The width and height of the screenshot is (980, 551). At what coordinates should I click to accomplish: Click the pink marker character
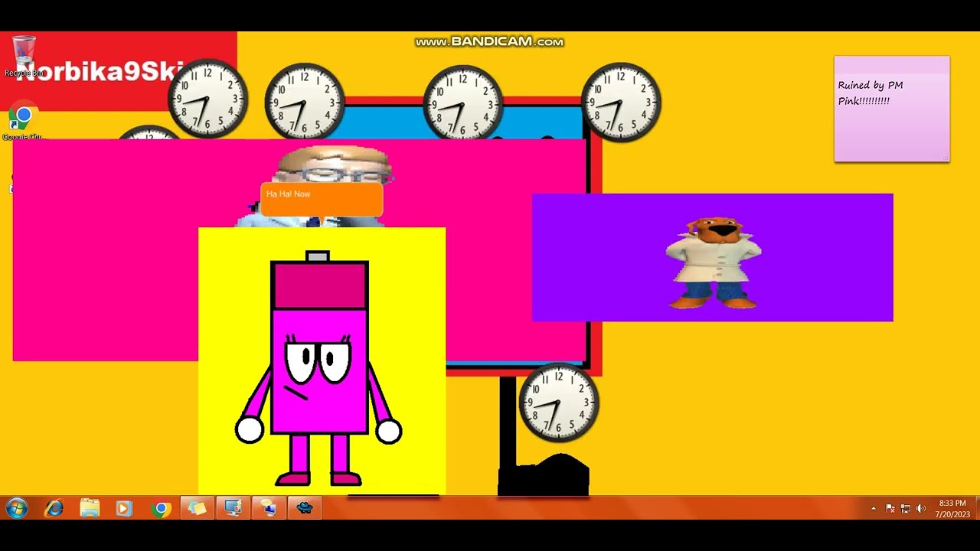pos(318,369)
